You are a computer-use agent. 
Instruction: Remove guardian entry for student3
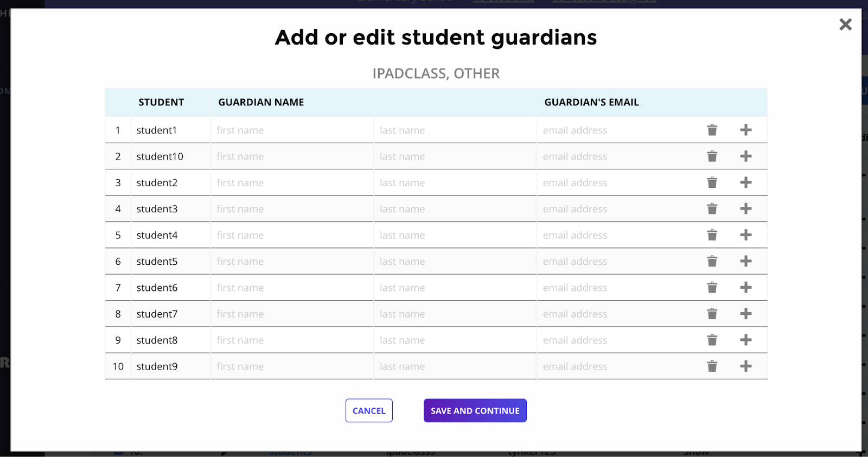(x=712, y=209)
